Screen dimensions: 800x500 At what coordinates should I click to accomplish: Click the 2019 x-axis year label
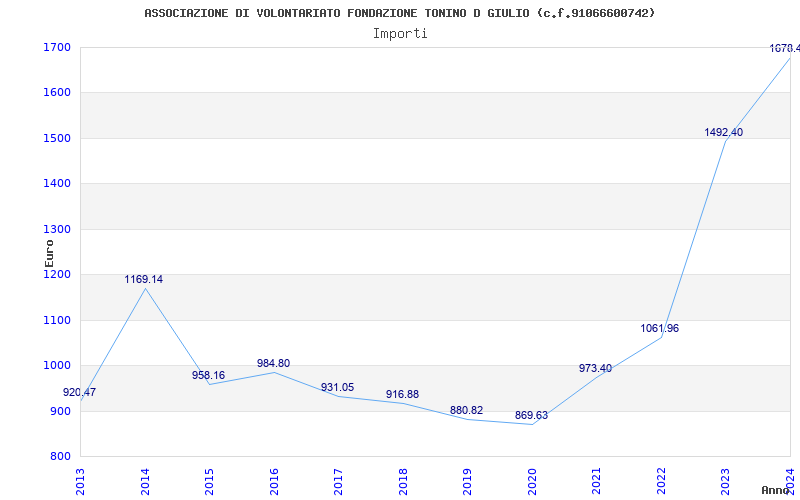[467, 481]
